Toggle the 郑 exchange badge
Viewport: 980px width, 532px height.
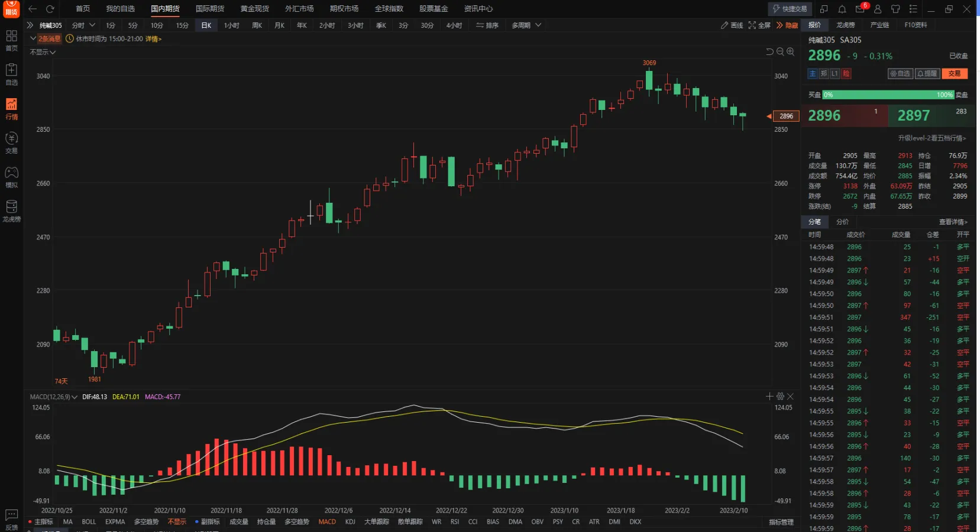(x=824, y=74)
